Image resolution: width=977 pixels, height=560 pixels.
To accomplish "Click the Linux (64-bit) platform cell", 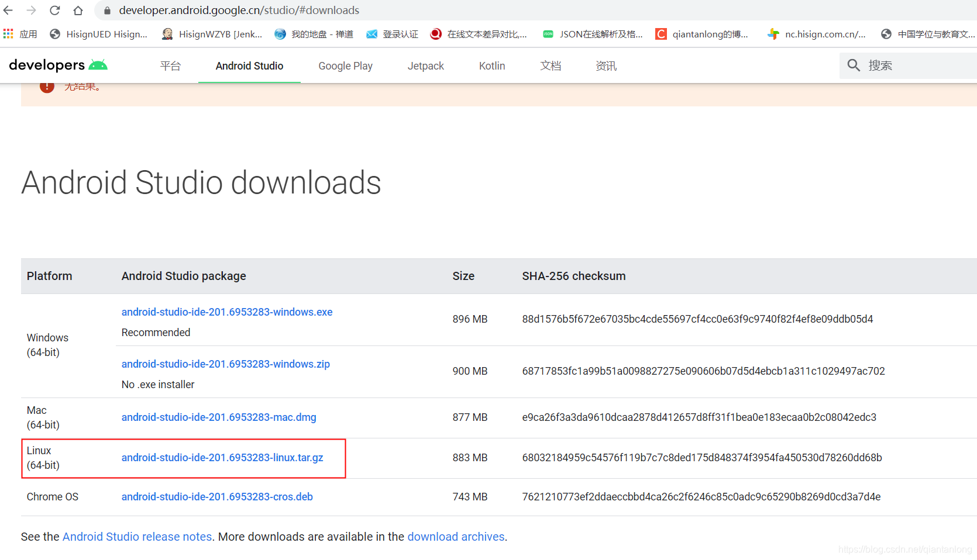I will tap(43, 458).
